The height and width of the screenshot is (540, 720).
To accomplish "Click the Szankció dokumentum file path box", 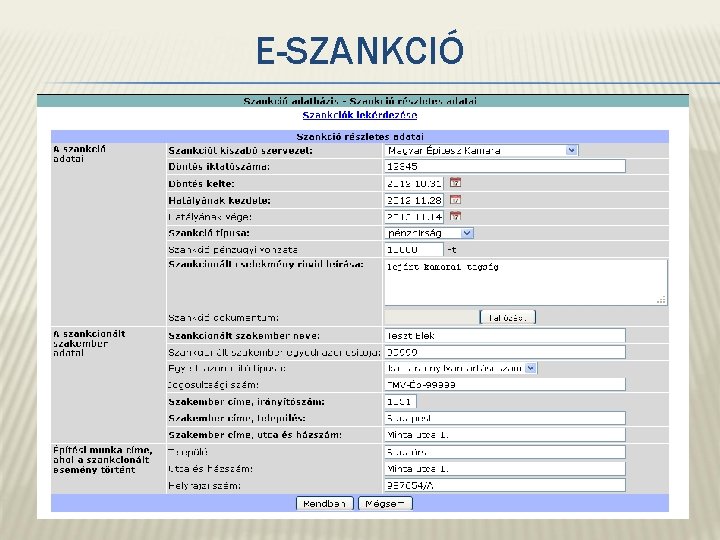I will pos(431,317).
